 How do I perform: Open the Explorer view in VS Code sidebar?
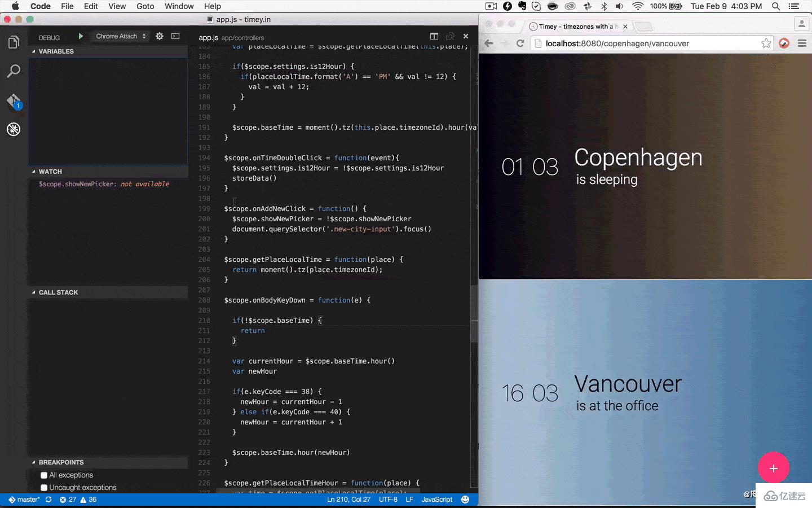[x=14, y=42]
